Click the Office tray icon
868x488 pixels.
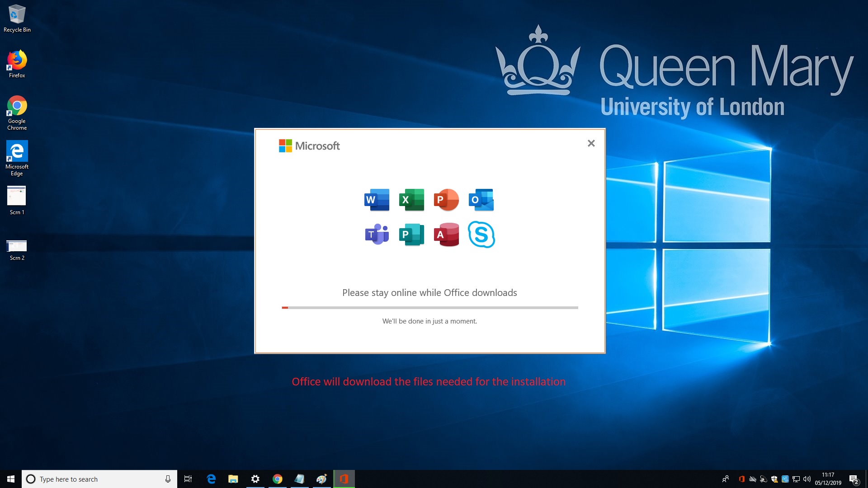[742, 479]
